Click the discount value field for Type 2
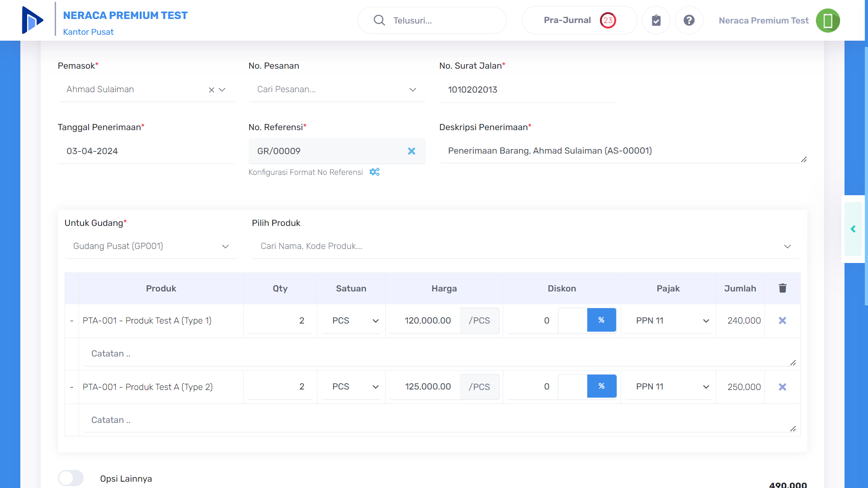868x488 pixels. [533, 387]
